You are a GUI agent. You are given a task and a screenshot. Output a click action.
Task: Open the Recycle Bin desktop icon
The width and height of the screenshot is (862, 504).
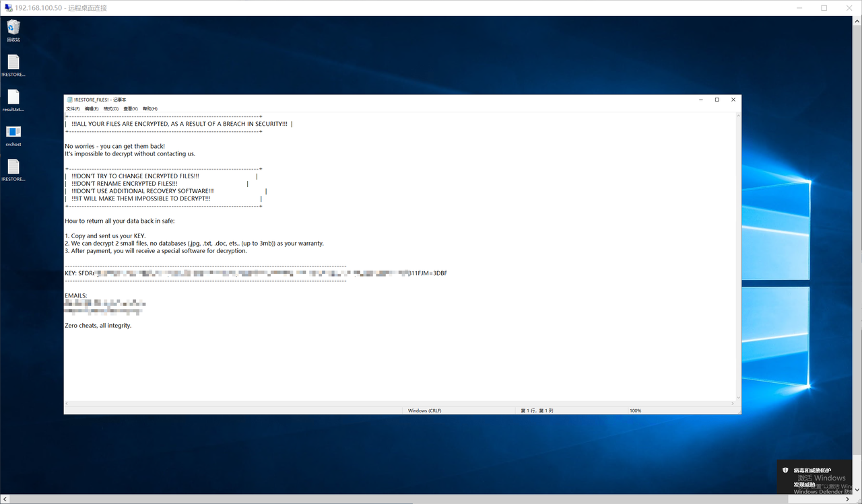tap(13, 28)
